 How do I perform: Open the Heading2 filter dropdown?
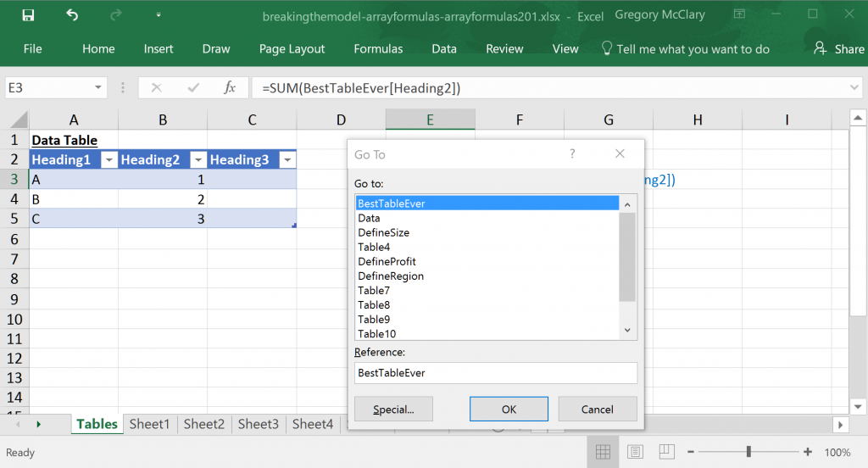pyautogui.click(x=198, y=160)
